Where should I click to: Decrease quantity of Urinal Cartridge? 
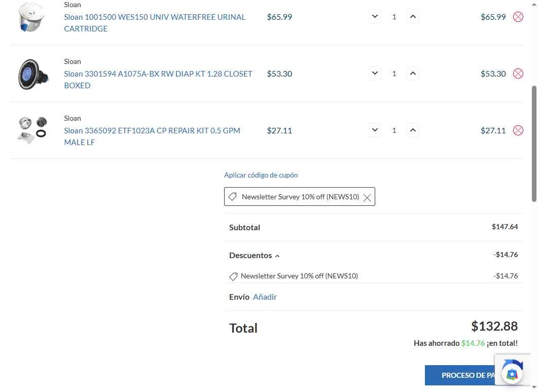coord(375,16)
